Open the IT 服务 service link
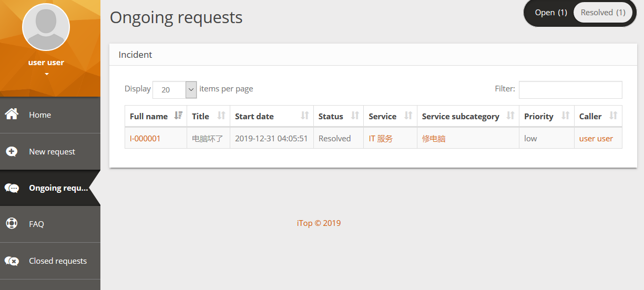 [381, 139]
